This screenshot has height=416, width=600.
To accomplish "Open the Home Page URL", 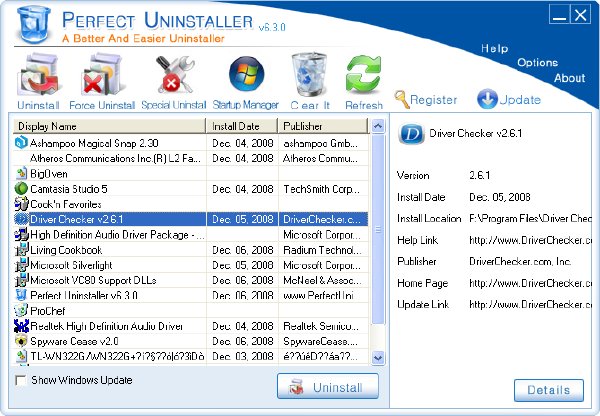I will [x=530, y=283].
